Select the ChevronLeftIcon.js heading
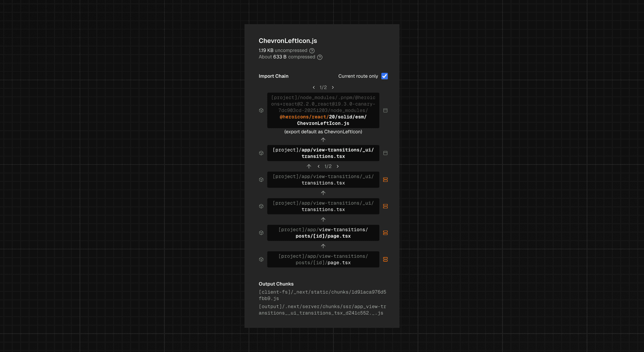The height and width of the screenshot is (352, 644). 287,41
